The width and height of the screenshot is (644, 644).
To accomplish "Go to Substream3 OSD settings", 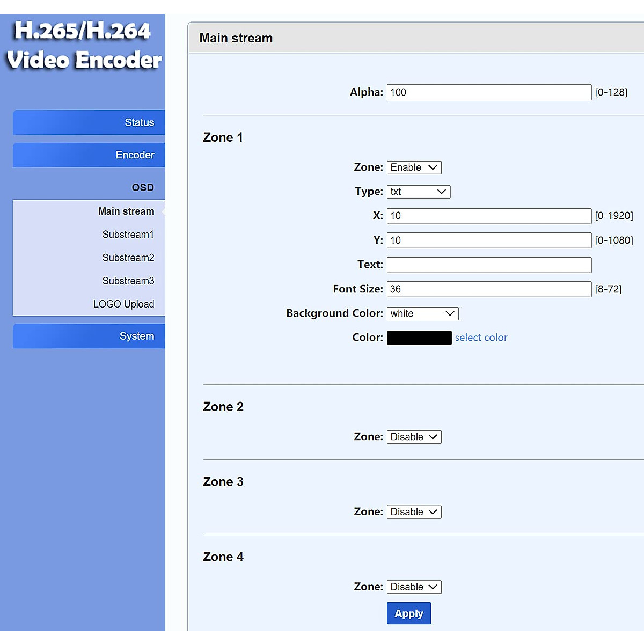I will (x=128, y=281).
